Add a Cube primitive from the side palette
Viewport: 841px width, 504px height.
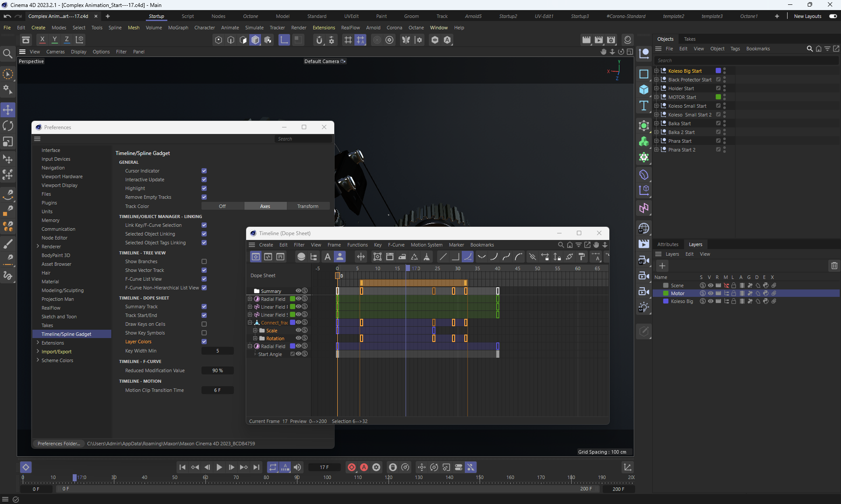pyautogui.click(x=643, y=89)
